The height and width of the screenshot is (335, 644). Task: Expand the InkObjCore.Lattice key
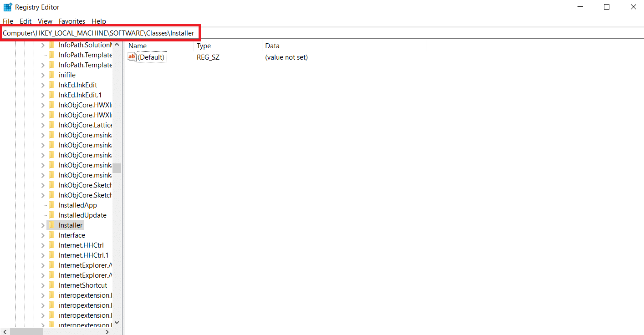click(43, 125)
